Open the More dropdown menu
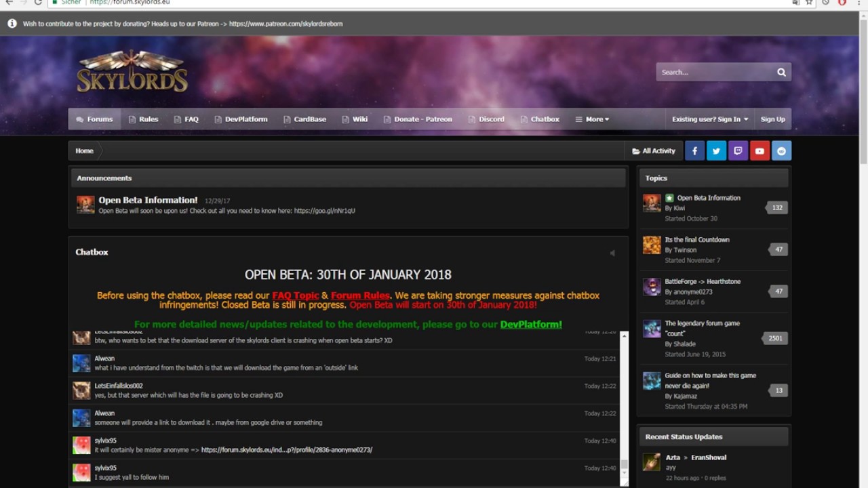The image size is (868, 488). tap(592, 119)
